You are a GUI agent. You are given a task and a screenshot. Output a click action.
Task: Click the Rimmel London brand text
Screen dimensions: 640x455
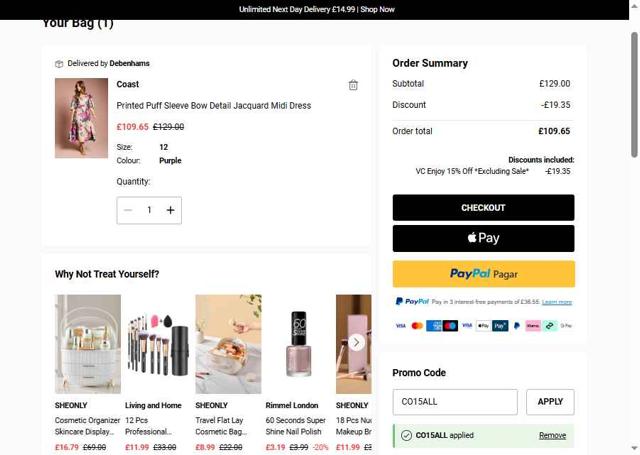pos(292,405)
